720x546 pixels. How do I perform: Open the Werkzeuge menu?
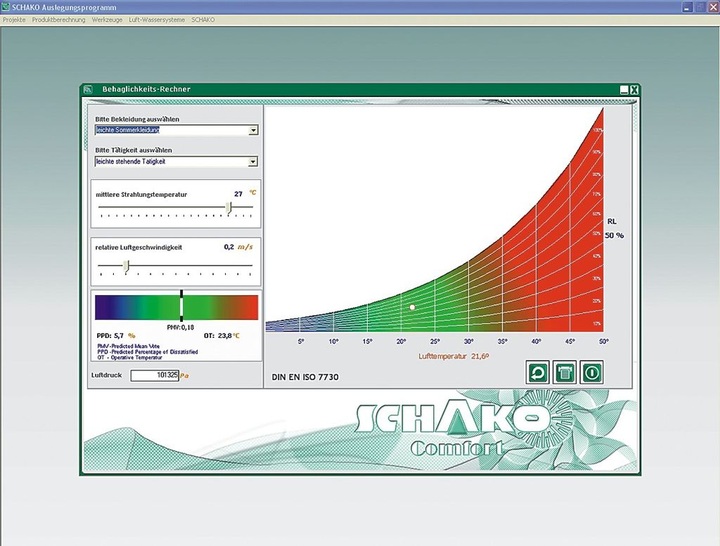[x=106, y=19]
